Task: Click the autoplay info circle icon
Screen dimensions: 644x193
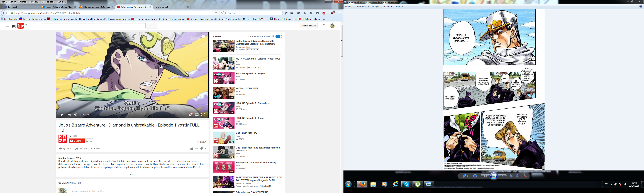Action: tap(272, 36)
